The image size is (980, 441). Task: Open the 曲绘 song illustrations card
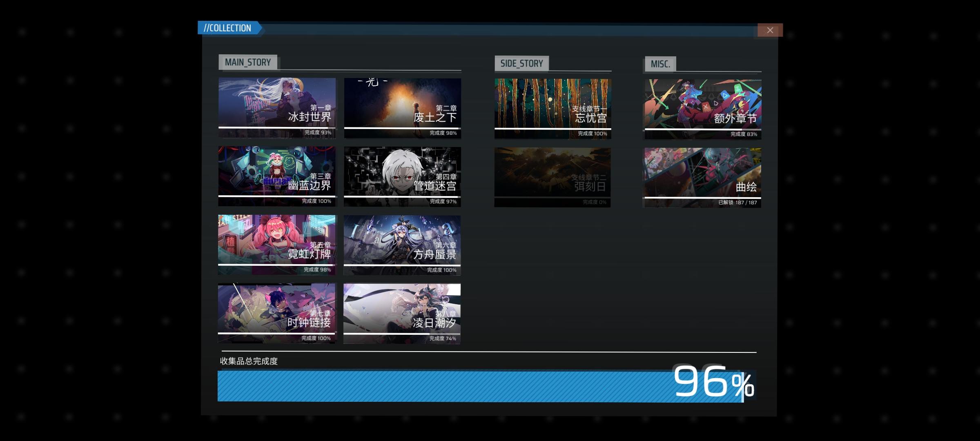(x=703, y=178)
